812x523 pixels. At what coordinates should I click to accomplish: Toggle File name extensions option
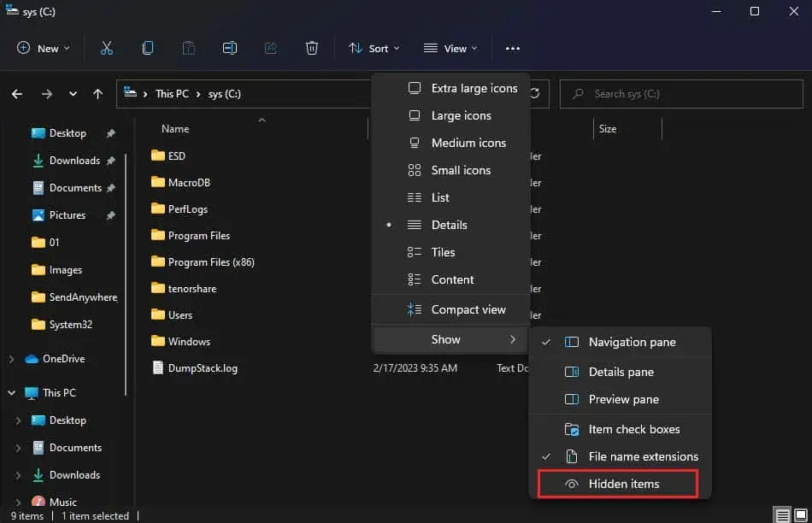point(620,456)
